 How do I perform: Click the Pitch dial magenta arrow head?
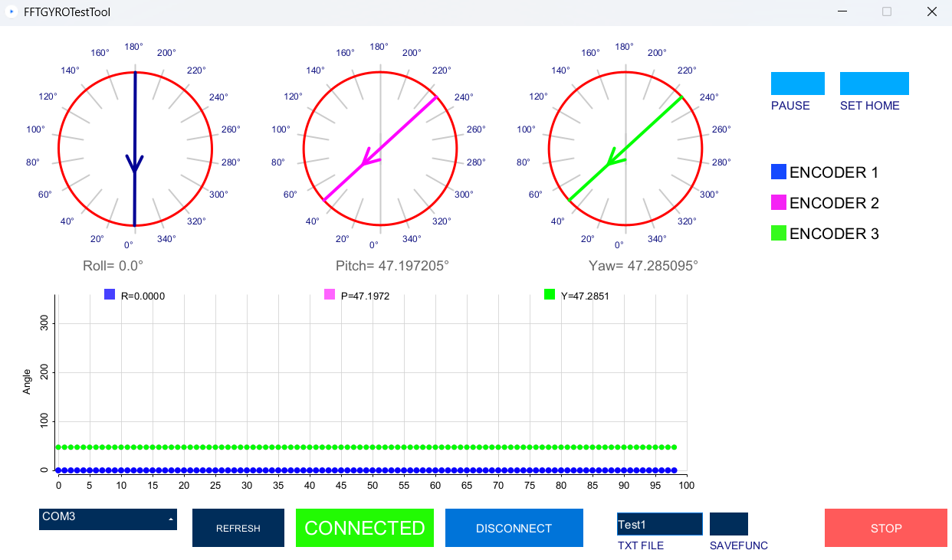[368, 157]
